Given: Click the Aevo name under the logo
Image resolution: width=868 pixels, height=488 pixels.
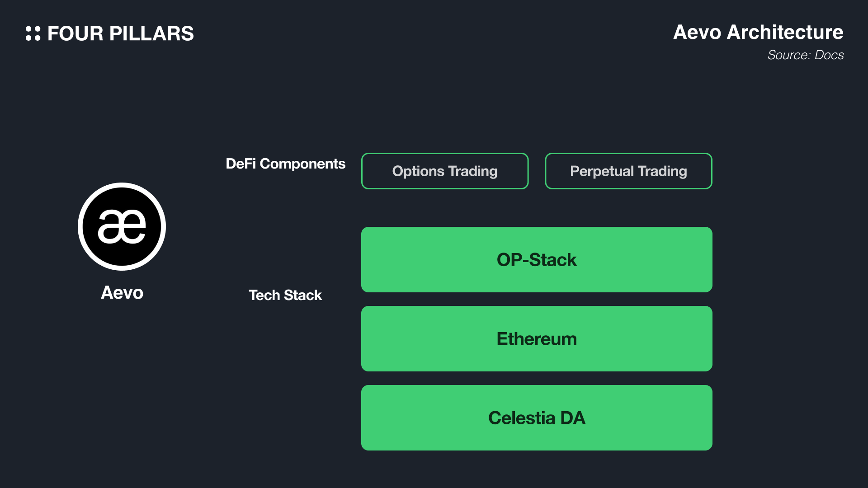Looking at the screenshot, I should click(122, 292).
